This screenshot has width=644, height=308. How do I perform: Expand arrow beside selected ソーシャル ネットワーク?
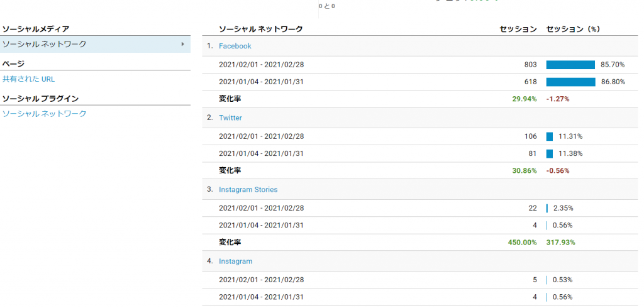(x=183, y=44)
